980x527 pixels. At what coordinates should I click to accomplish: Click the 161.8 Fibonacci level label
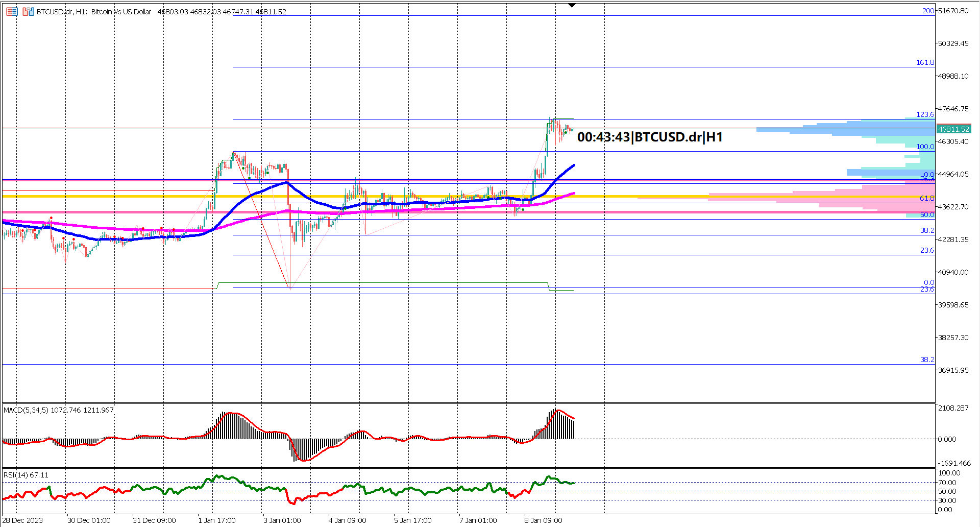924,62
